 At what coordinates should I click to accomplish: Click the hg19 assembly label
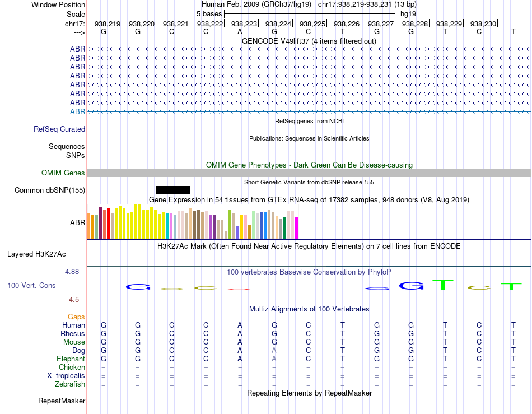point(408,14)
